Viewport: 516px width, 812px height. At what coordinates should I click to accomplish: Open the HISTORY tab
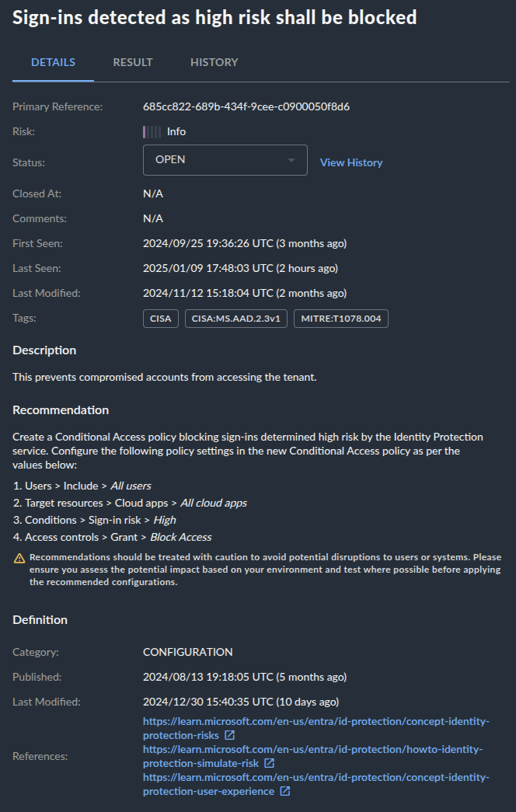pyautogui.click(x=214, y=62)
